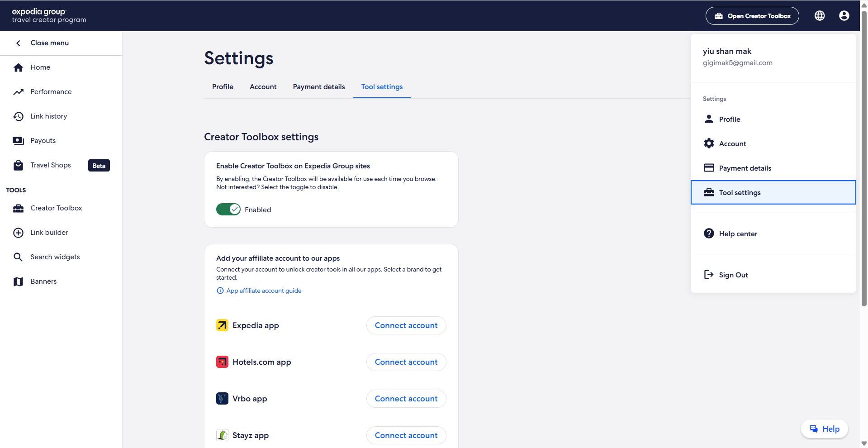868x448 pixels.
Task: Open Travel Shops beta section
Action: coord(51,165)
